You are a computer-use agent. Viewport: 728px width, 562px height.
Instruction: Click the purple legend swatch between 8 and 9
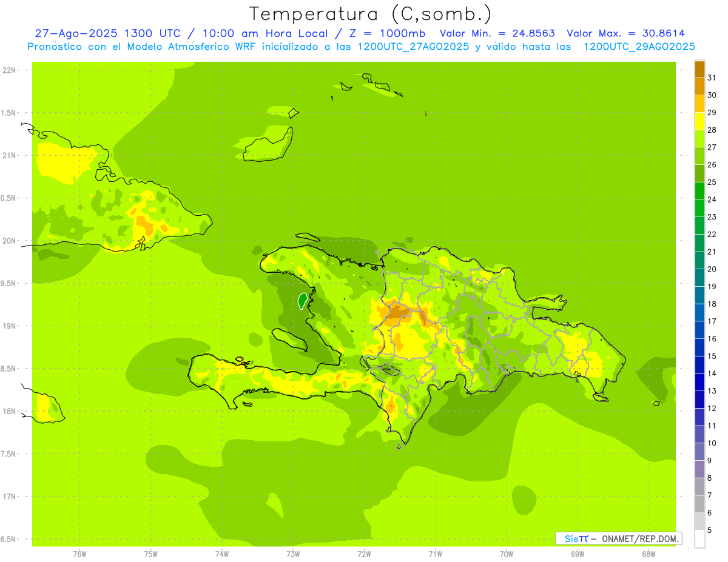point(699,469)
